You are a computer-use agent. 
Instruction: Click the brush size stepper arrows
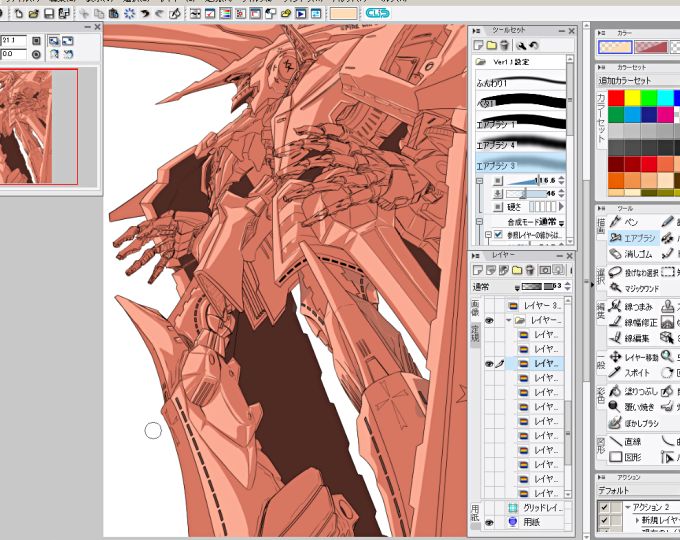point(562,180)
